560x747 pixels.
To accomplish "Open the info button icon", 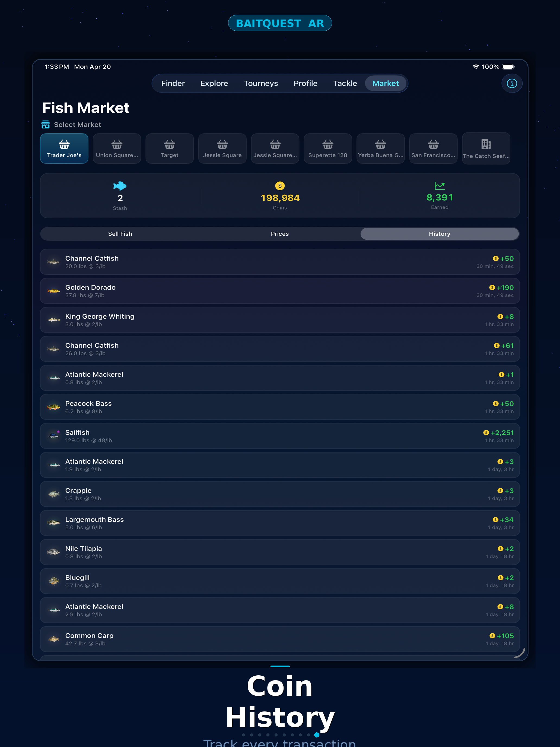I will click(512, 83).
